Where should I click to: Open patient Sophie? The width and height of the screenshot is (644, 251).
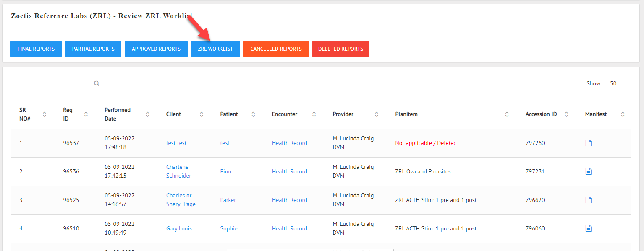click(x=229, y=228)
